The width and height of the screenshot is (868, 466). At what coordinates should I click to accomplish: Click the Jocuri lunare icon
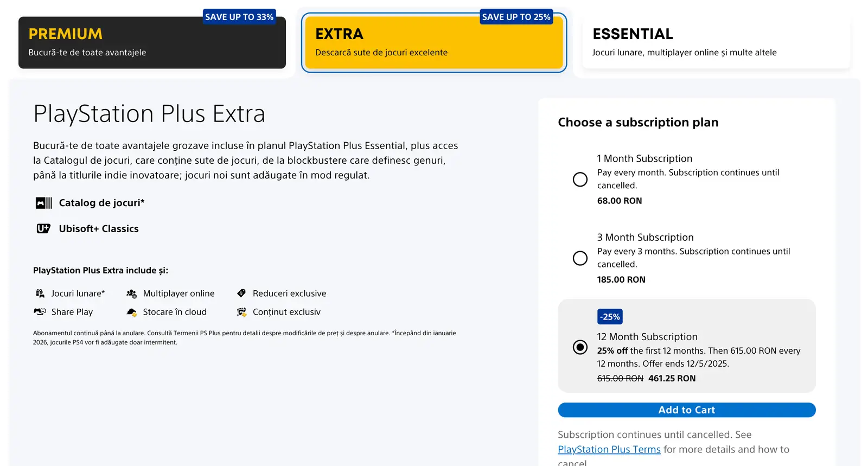[40, 293]
